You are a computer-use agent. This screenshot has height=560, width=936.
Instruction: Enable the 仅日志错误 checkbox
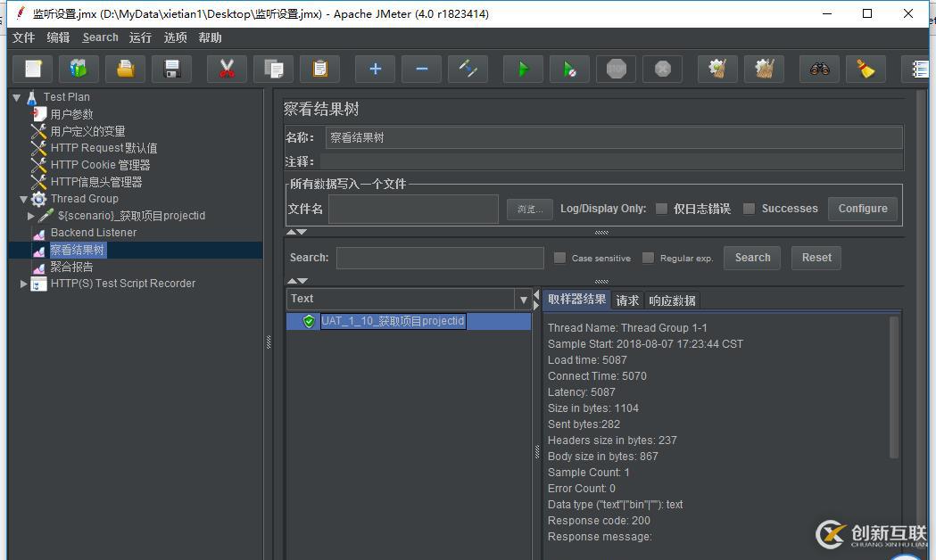pos(661,209)
